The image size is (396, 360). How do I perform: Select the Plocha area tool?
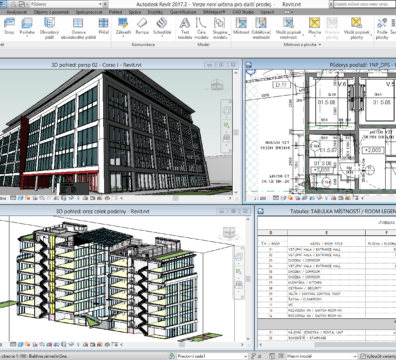tap(314, 27)
